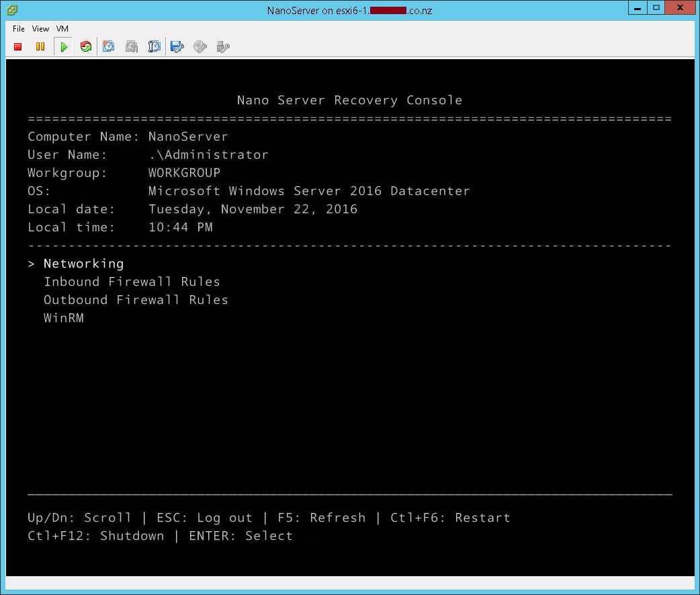Screen dimensions: 700x595
Task: Click the OS value Windows Server 2016 Datacenter
Action: coord(309,191)
